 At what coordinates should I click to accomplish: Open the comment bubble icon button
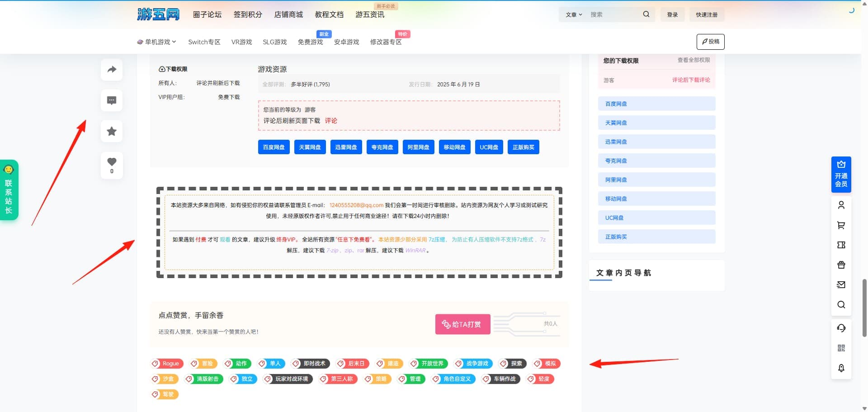(x=112, y=100)
